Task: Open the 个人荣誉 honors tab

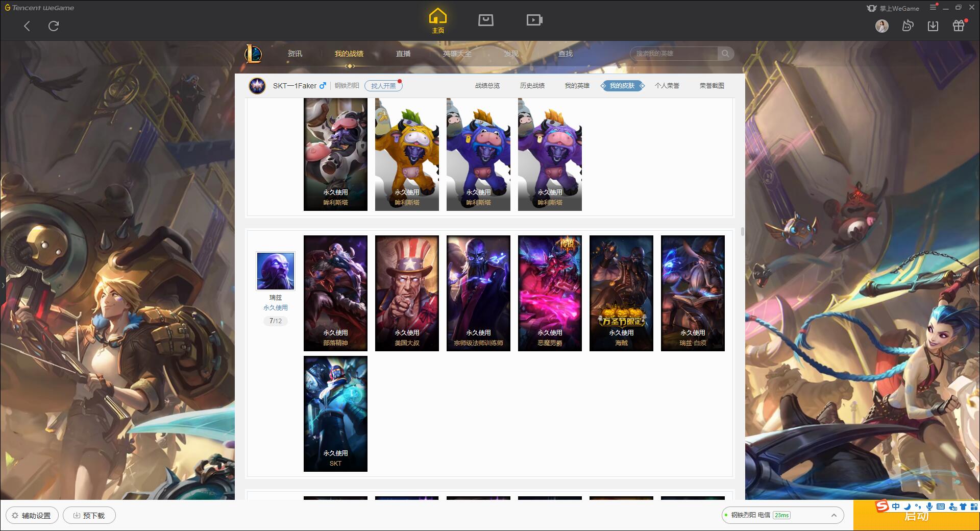Action: [x=667, y=86]
